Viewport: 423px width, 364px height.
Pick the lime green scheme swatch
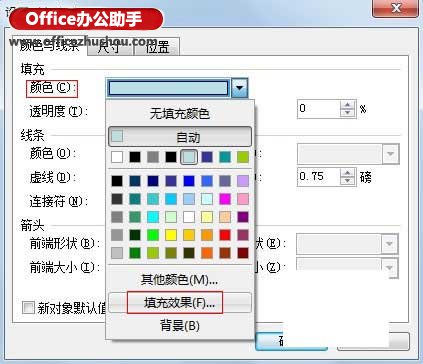click(243, 157)
